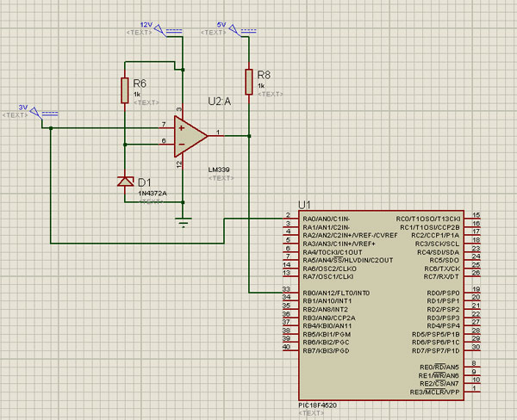Screen dimensions: 517x420
Task: Select the R6 reference label
Action: pos(140,83)
